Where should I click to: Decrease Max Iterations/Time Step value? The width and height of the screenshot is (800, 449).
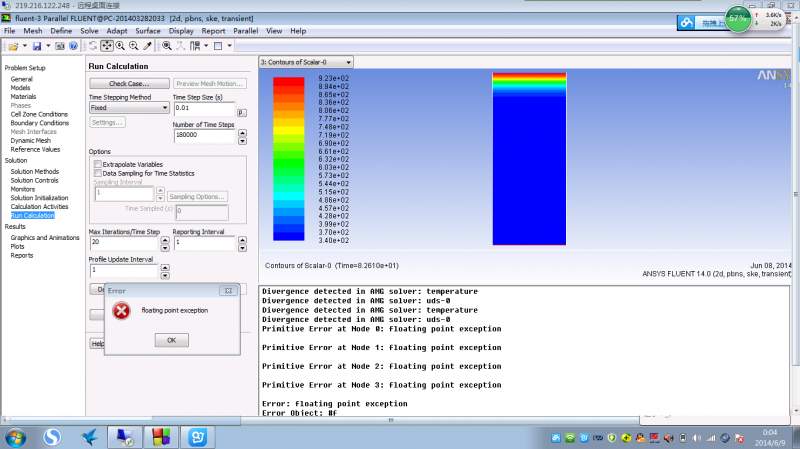[x=165, y=248]
